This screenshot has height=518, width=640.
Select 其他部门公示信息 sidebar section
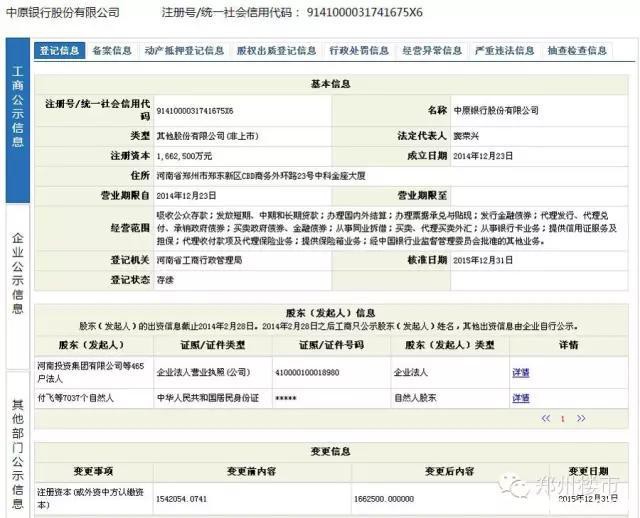coord(18,445)
